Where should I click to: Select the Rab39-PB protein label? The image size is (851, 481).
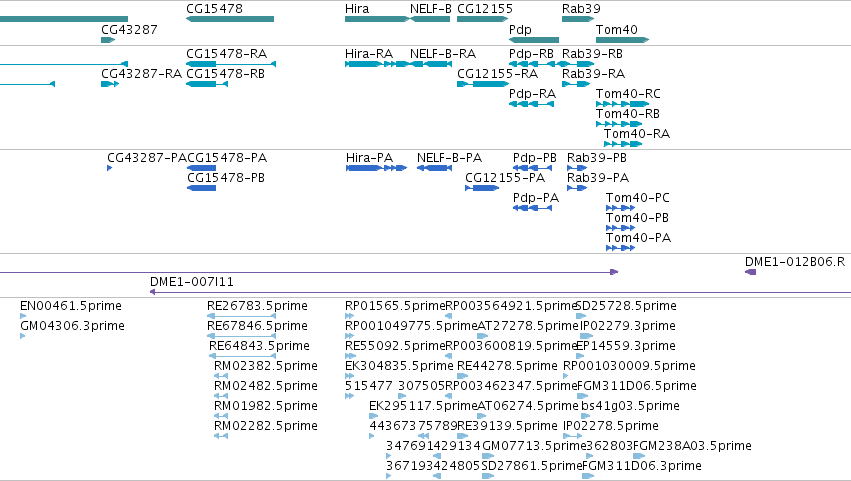coord(596,158)
